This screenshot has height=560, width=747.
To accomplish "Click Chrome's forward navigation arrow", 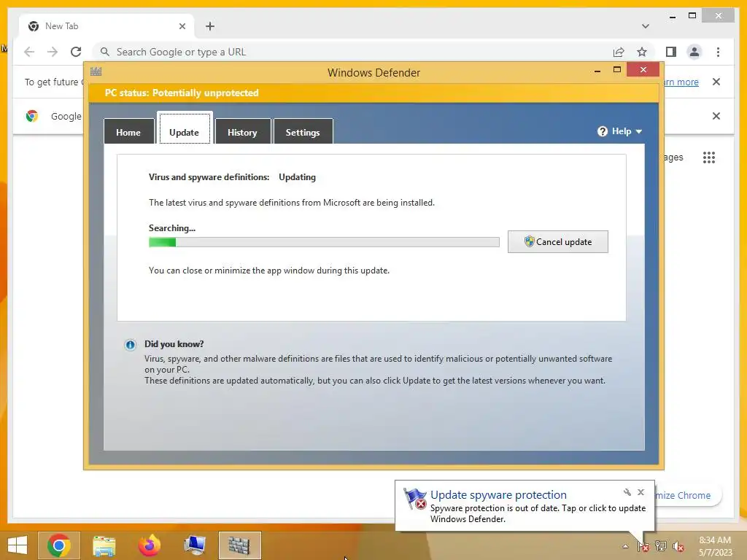I will (x=53, y=52).
